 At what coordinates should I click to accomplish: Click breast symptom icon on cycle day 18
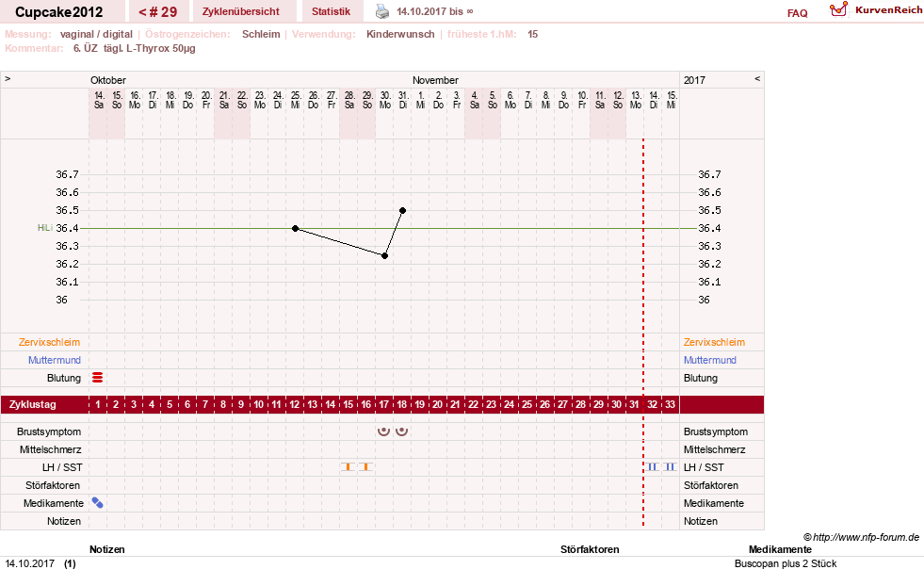402,431
